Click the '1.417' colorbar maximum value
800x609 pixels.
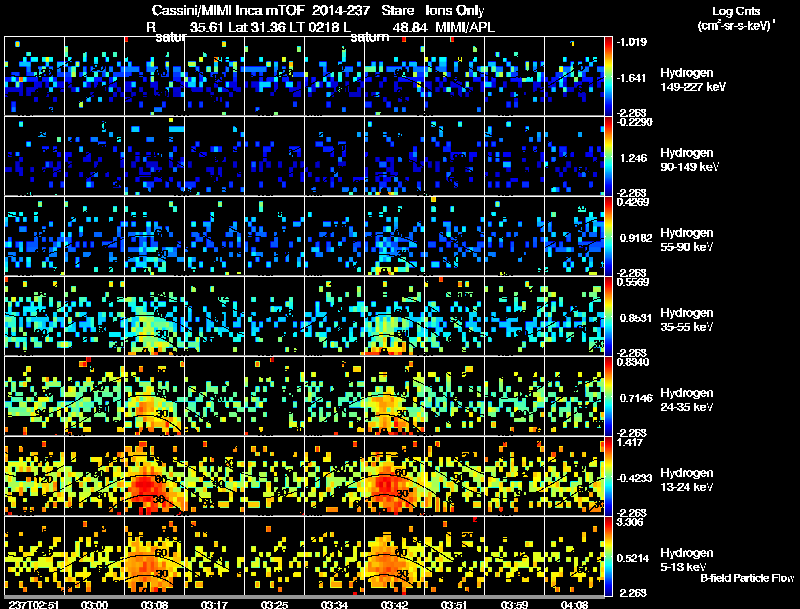[x=630, y=443]
